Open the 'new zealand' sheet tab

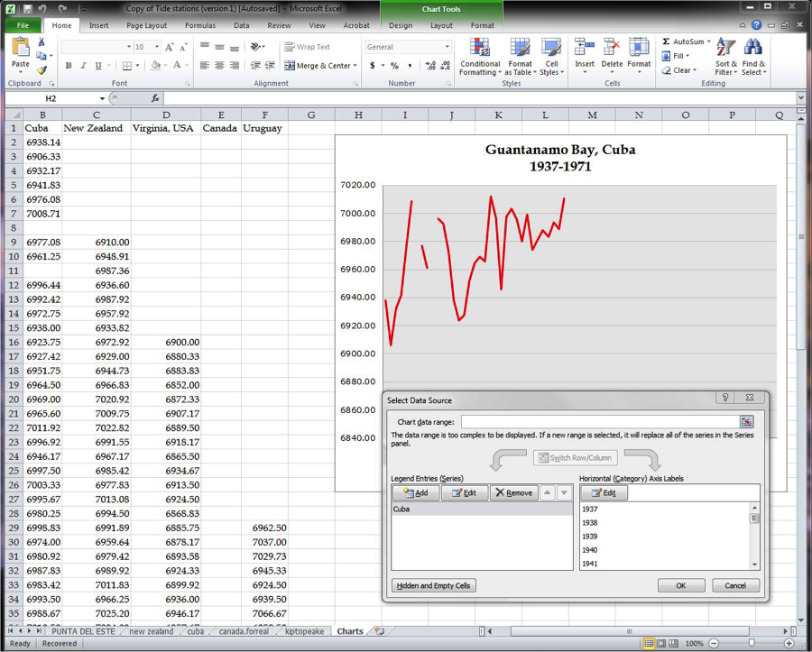point(151,632)
